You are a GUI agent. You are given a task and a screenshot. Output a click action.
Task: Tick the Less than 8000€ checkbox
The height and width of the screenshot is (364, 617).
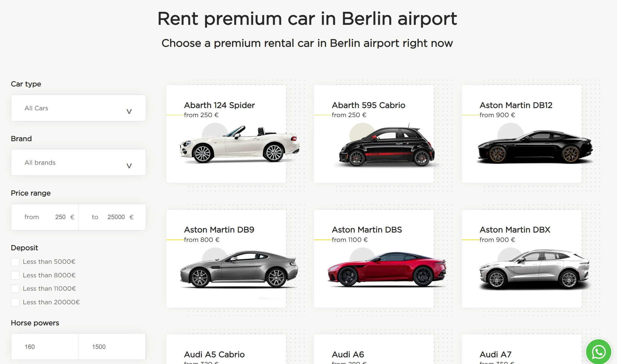click(15, 275)
